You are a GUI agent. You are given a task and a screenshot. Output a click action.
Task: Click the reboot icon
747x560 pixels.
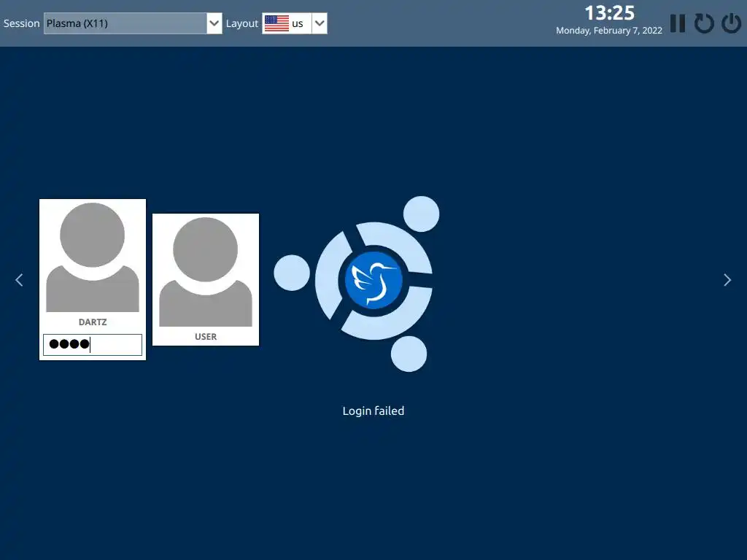tap(704, 23)
